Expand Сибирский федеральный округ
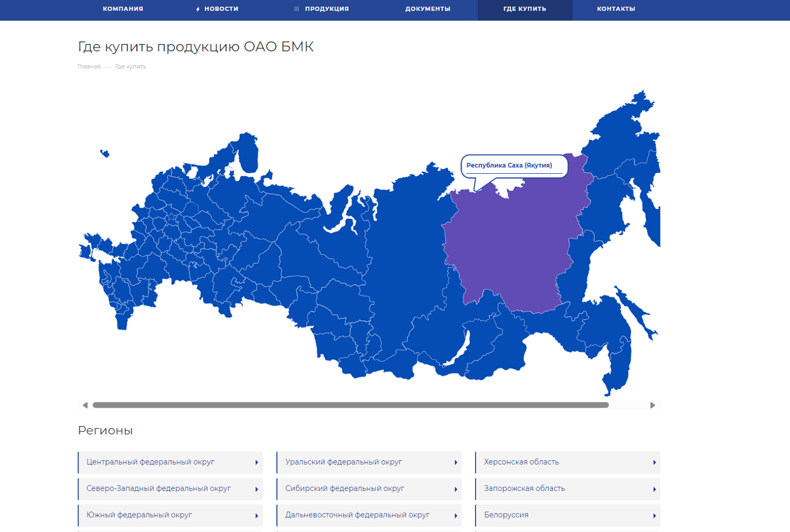 point(369,489)
